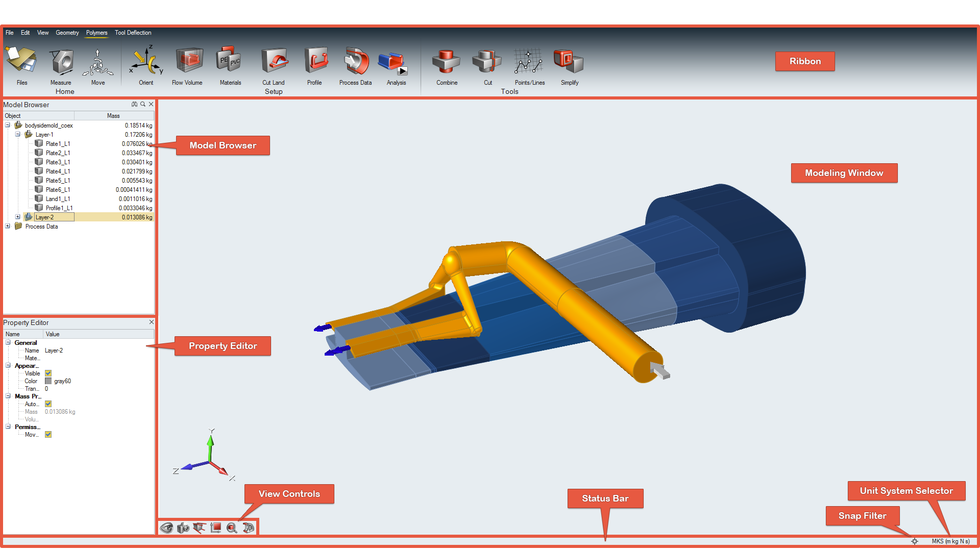Open the Geometry menu
Viewport: 980px width, 551px height.
tap(67, 33)
